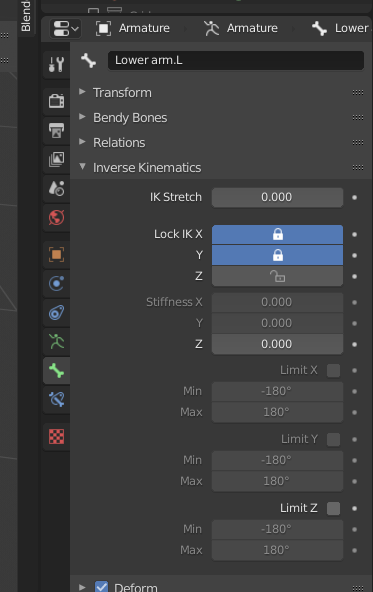Click the bone icon in the breadcrumb
The height and width of the screenshot is (592, 373).
tap(319, 28)
